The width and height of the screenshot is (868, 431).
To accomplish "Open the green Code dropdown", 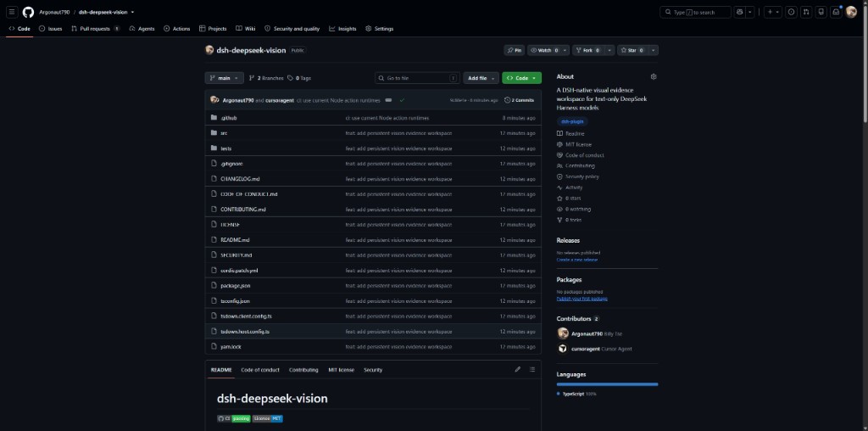I will tap(521, 78).
